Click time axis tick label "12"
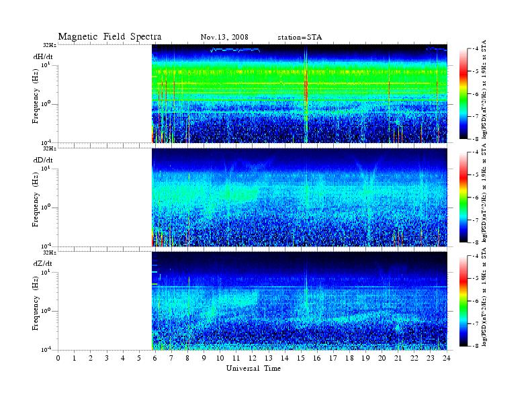Image resolution: width=532 pixels, height=411 pixels. tap(253, 359)
